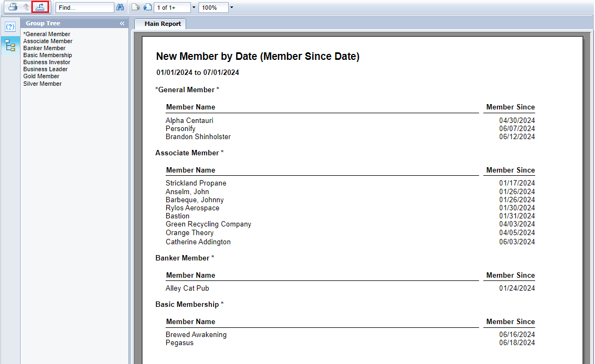The height and width of the screenshot is (364, 595).
Task: Click the Pegasus member name
Action: pyautogui.click(x=180, y=343)
